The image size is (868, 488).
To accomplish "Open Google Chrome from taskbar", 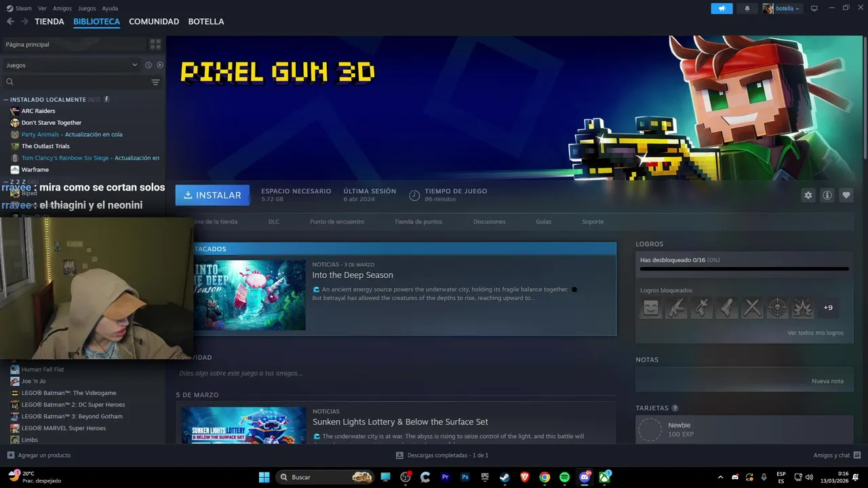I will (545, 477).
